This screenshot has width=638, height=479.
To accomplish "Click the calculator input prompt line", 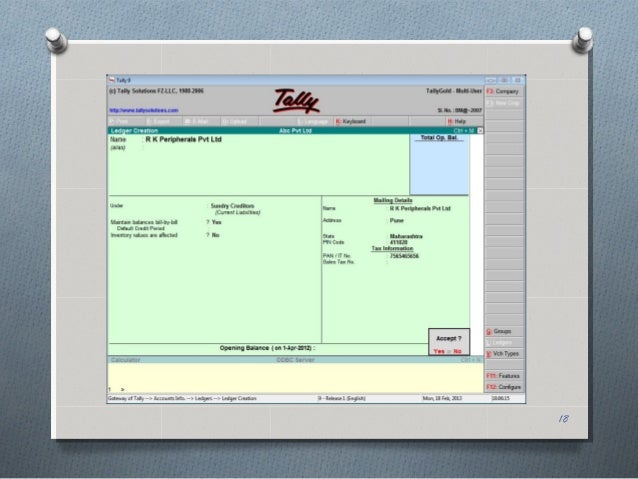I will pos(295,389).
